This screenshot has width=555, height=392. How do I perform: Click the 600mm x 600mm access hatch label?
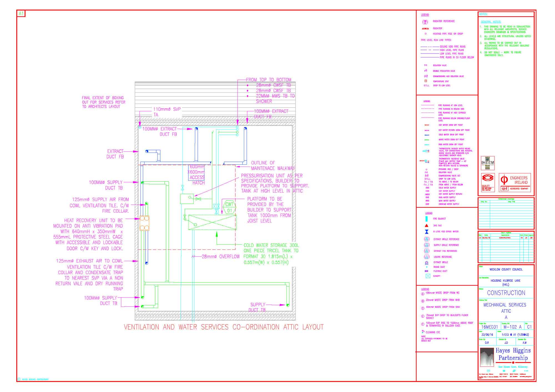point(197,175)
